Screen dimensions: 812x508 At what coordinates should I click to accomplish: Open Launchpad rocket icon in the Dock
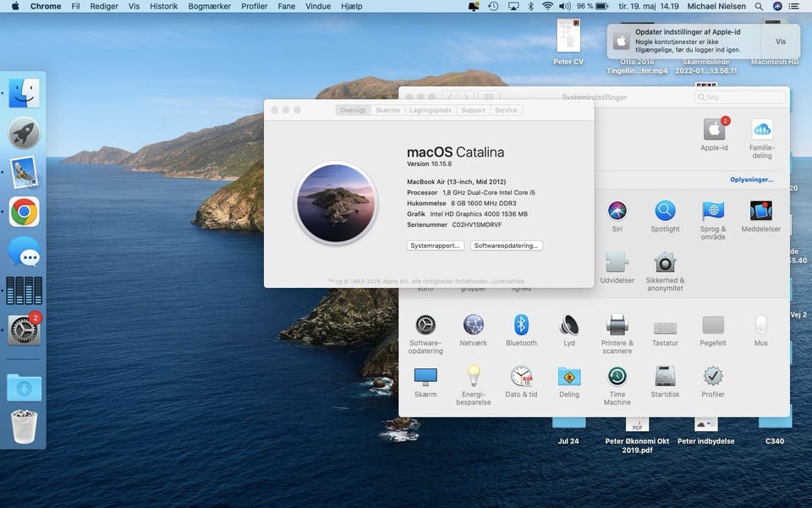pos(24,133)
